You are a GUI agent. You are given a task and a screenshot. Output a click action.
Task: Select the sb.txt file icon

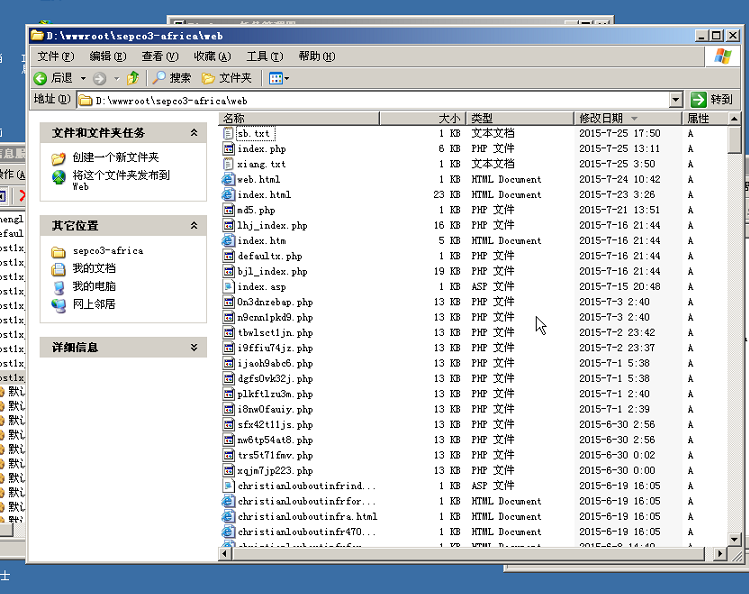tap(229, 133)
